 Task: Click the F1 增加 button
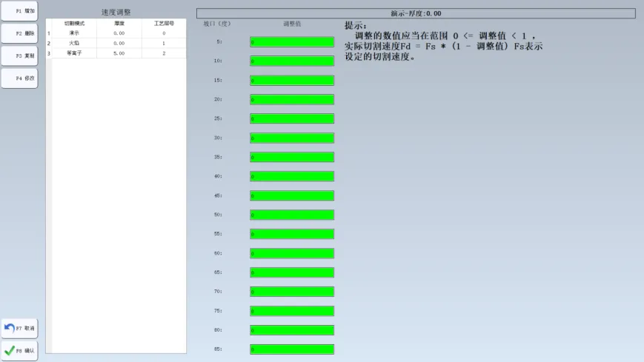pyautogui.click(x=20, y=11)
